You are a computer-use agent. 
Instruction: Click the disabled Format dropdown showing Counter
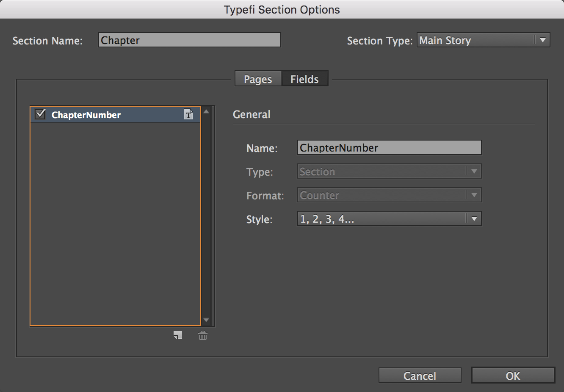pyautogui.click(x=389, y=195)
